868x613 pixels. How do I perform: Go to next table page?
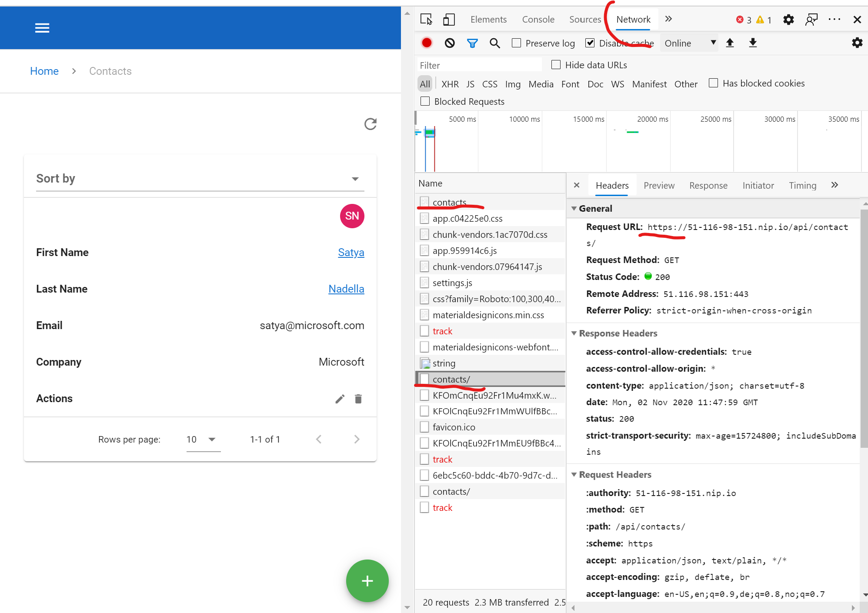pyautogui.click(x=357, y=439)
